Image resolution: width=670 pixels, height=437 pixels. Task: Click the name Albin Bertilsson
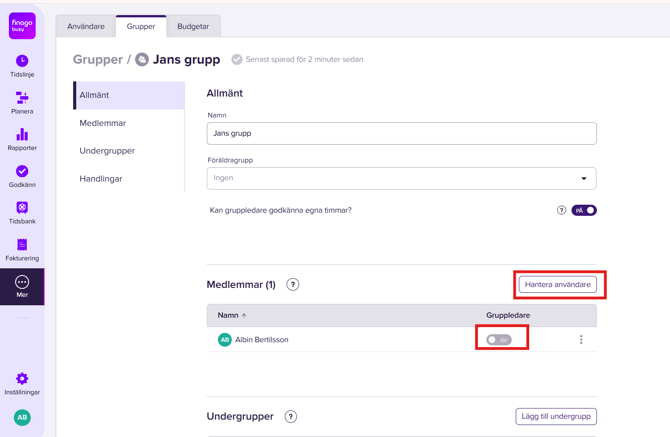coord(262,340)
